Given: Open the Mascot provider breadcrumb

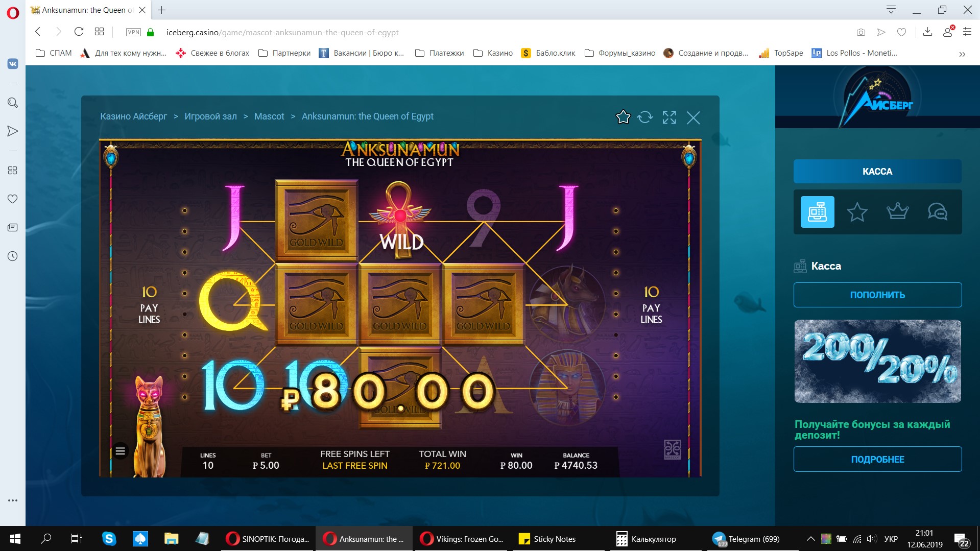Looking at the screenshot, I should pyautogui.click(x=269, y=116).
